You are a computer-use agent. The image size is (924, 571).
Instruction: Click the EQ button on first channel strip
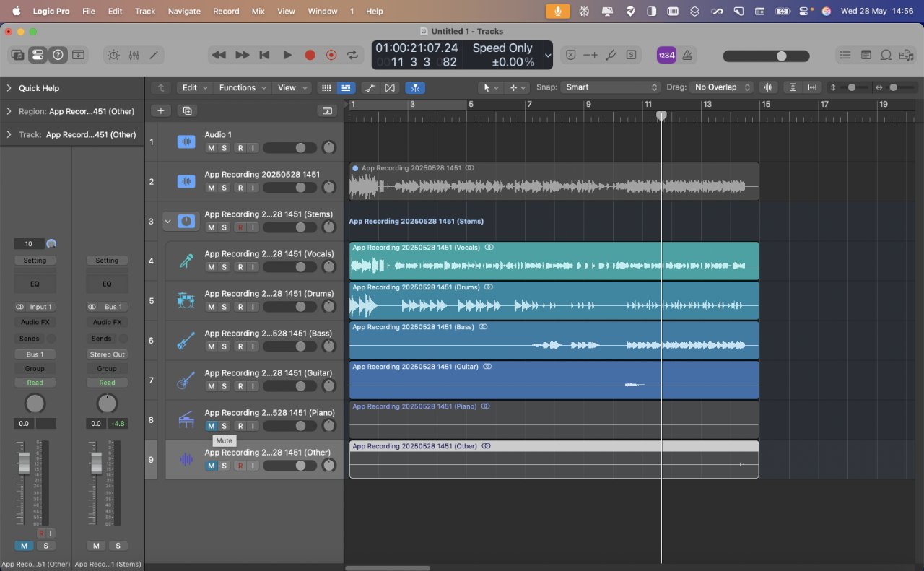point(35,284)
